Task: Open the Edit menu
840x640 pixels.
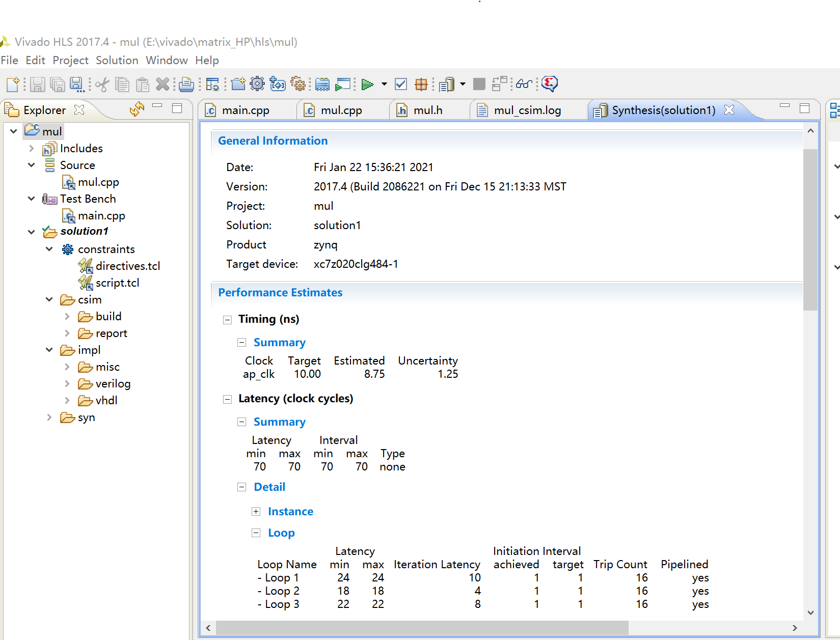Action: point(36,60)
